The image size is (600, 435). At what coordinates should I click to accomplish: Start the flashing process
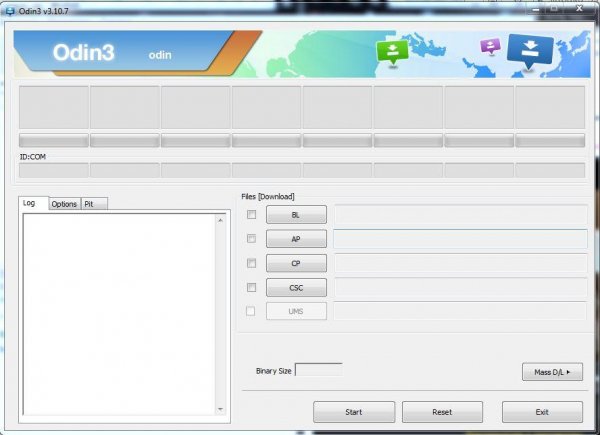tap(354, 412)
